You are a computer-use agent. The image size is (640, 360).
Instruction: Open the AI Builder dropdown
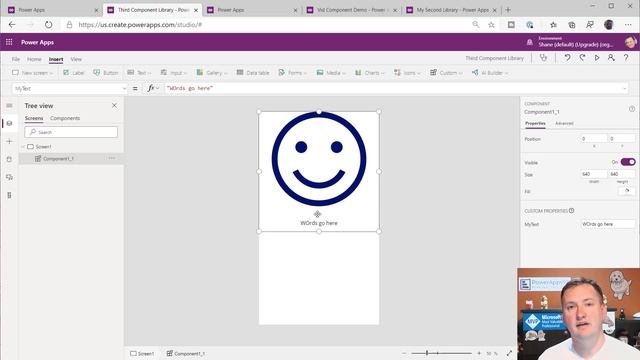point(490,73)
